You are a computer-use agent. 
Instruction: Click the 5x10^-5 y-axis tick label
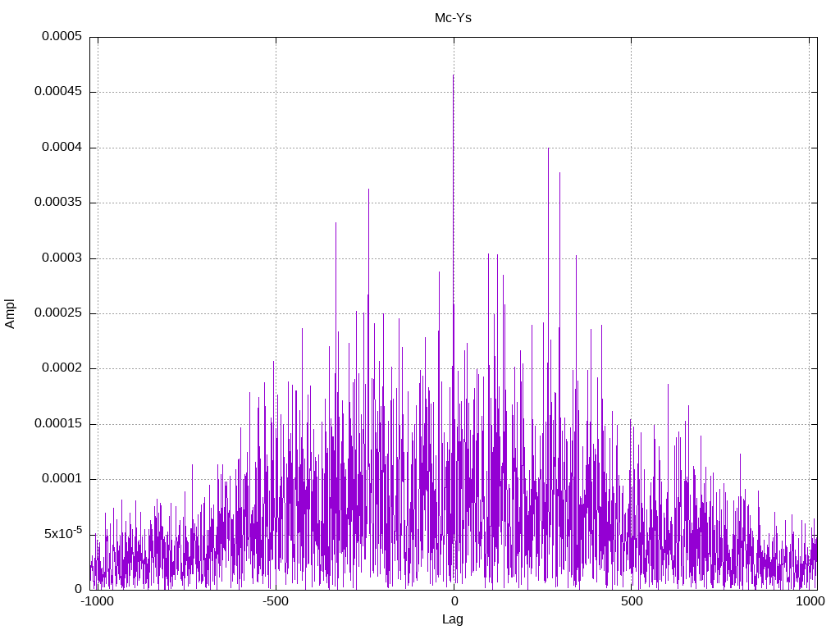coord(63,533)
